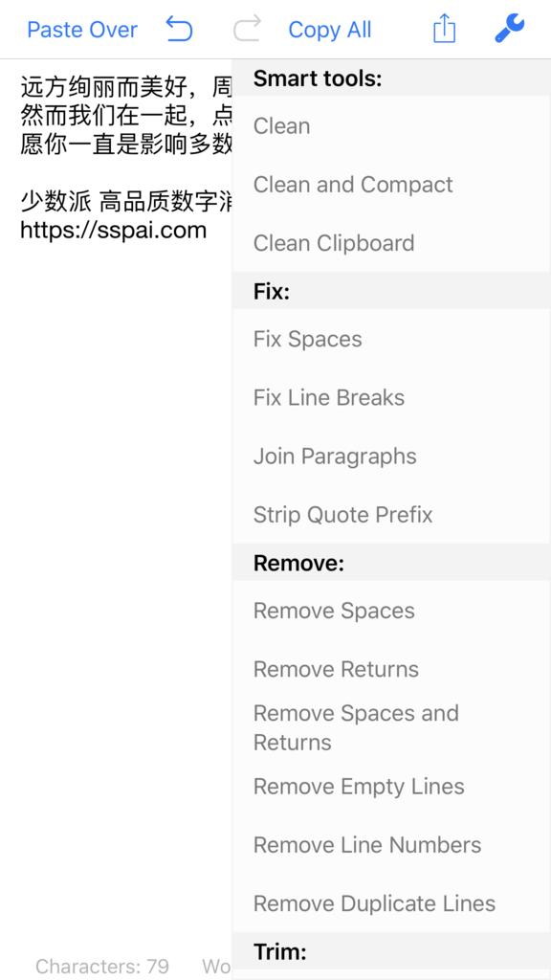Screen dimensions: 551x980
Task: Select Clean Clipboard menu item
Action: (x=391, y=243)
